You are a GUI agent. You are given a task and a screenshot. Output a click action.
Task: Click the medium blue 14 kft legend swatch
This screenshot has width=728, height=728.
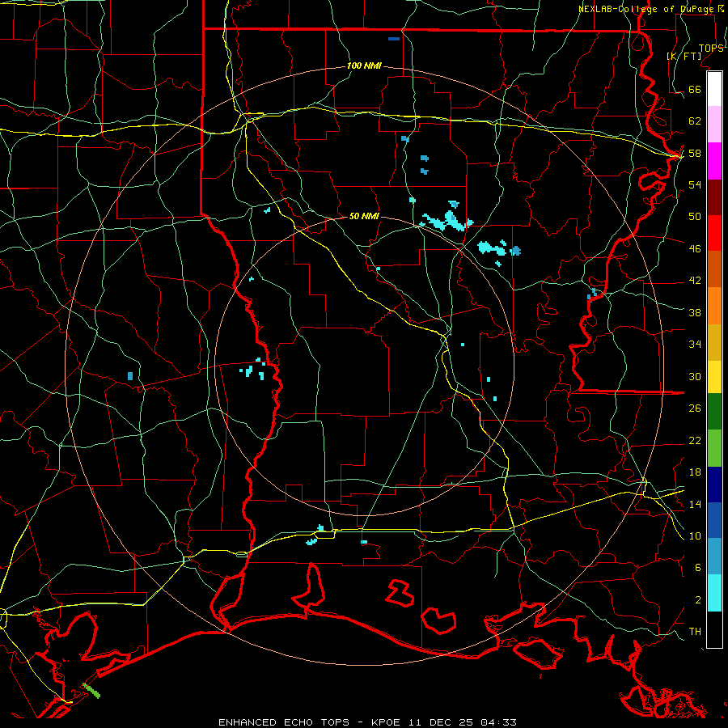click(x=714, y=520)
